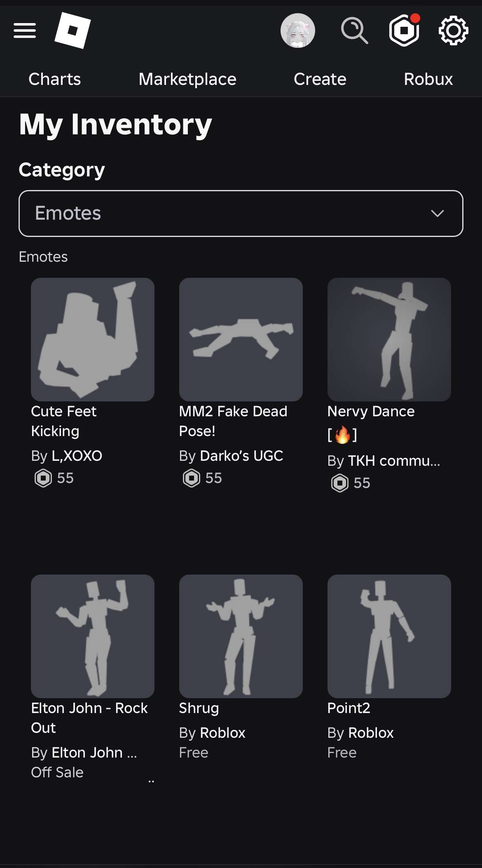Go to the Marketplace tab
Viewport: 482px width, 868px height.
tap(187, 79)
